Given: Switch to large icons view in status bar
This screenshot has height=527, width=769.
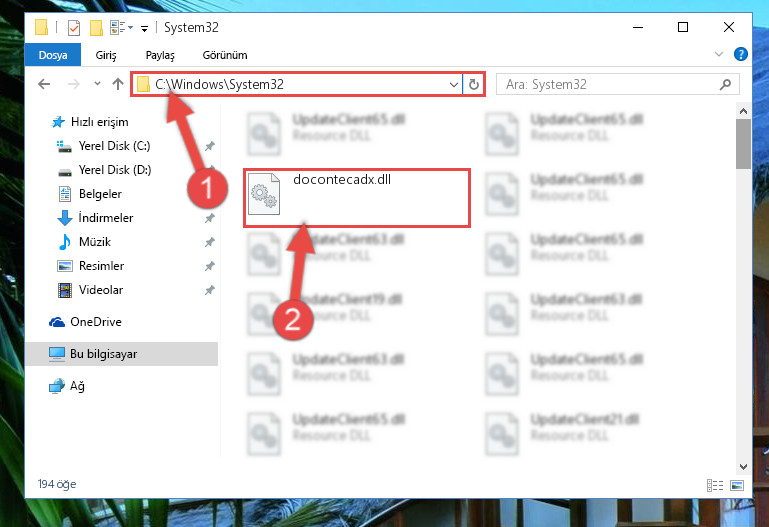Looking at the screenshot, I should pyautogui.click(x=737, y=485).
